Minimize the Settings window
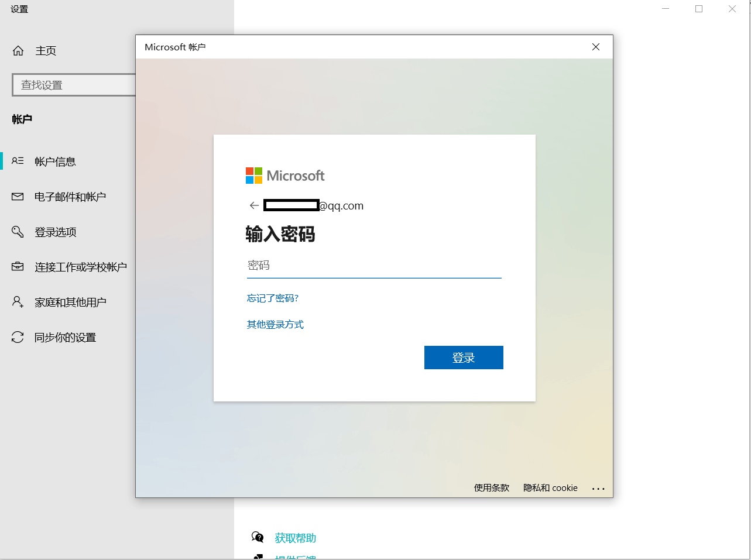 coord(666,9)
